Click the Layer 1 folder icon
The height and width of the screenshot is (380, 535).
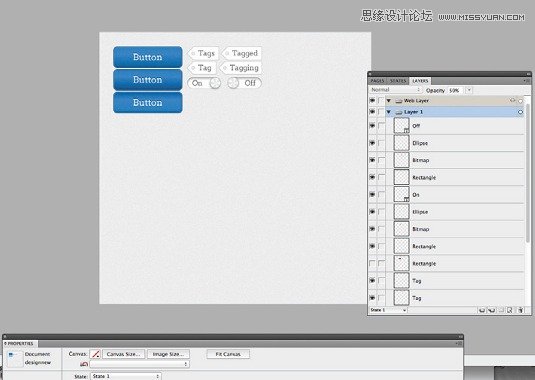(x=399, y=112)
